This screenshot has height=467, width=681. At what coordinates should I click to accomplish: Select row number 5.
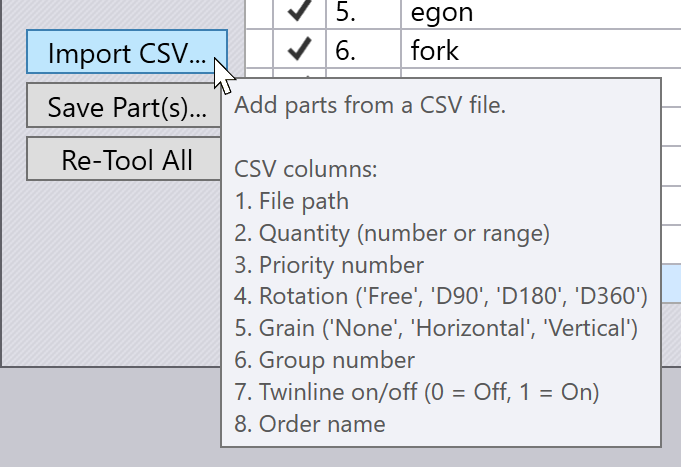click(346, 12)
